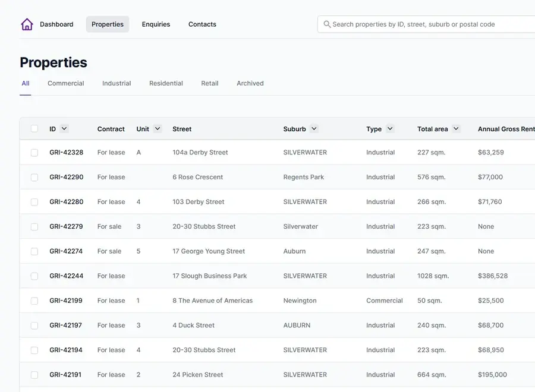Select the GRI-42279 row checkbox
Image resolution: width=535 pixels, height=392 pixels.
34,227
